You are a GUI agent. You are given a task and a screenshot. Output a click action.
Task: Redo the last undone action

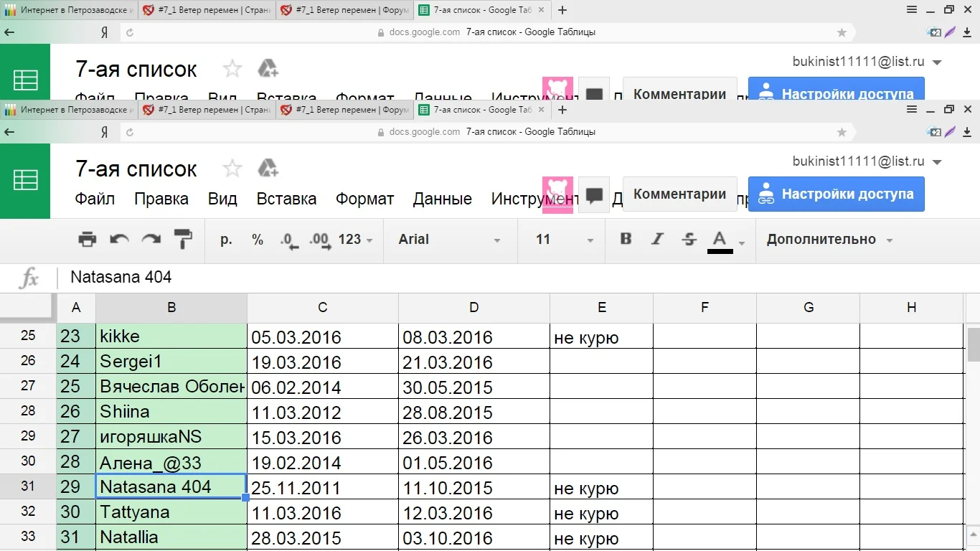[x=151, y=240]
